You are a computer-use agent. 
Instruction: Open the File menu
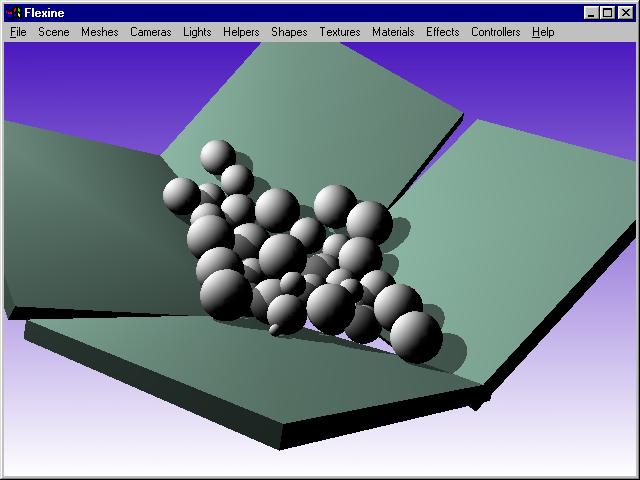18,32
